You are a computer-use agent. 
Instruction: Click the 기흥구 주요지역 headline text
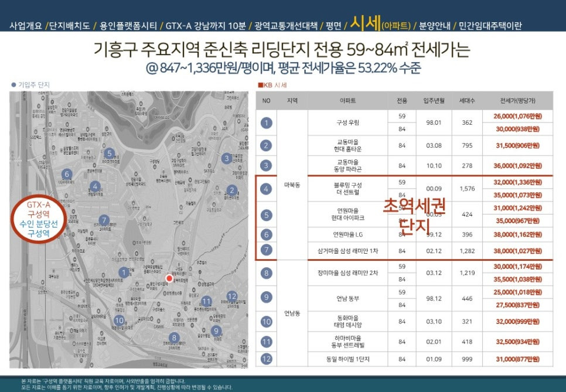pos(282,50)
